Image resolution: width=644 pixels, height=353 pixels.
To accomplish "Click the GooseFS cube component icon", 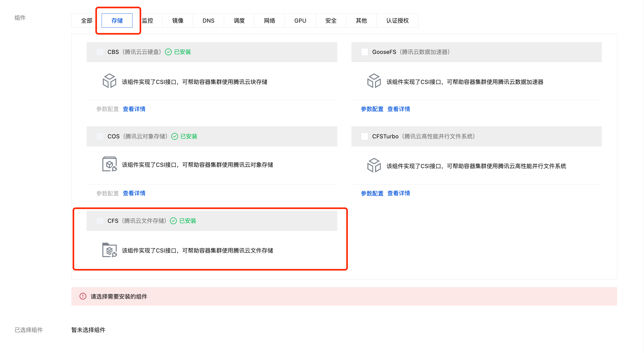I will pyautogui.click(x=374, y=81).
